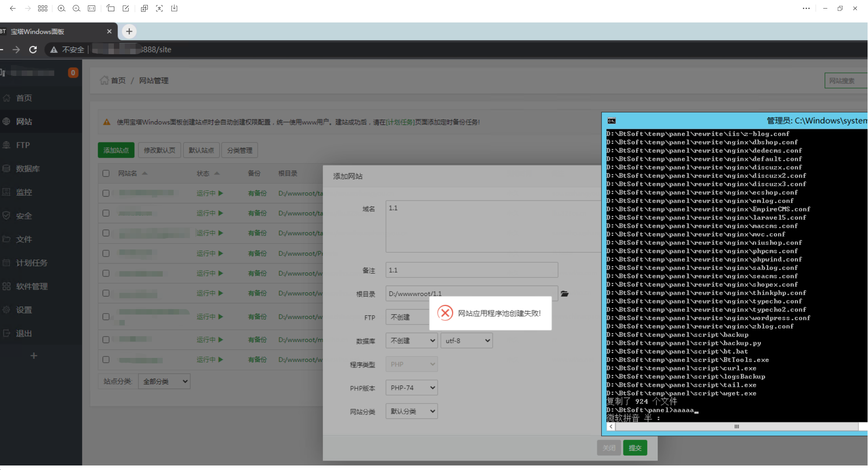The height and width of the screenshot is (470, 868).
Task: Open 计划任务 in the sidebar
Action: coord(31,263)
